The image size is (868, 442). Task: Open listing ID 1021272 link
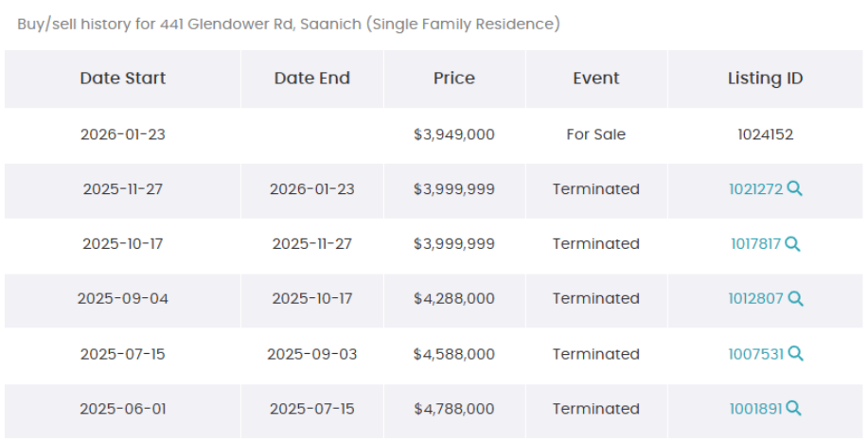coord(755,189)
